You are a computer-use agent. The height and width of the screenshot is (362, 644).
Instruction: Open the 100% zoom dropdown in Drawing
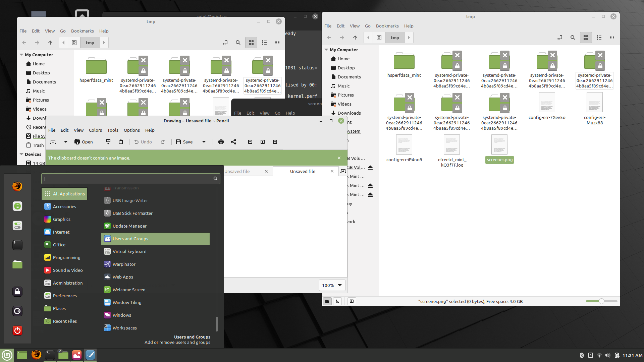coord(332,285)
